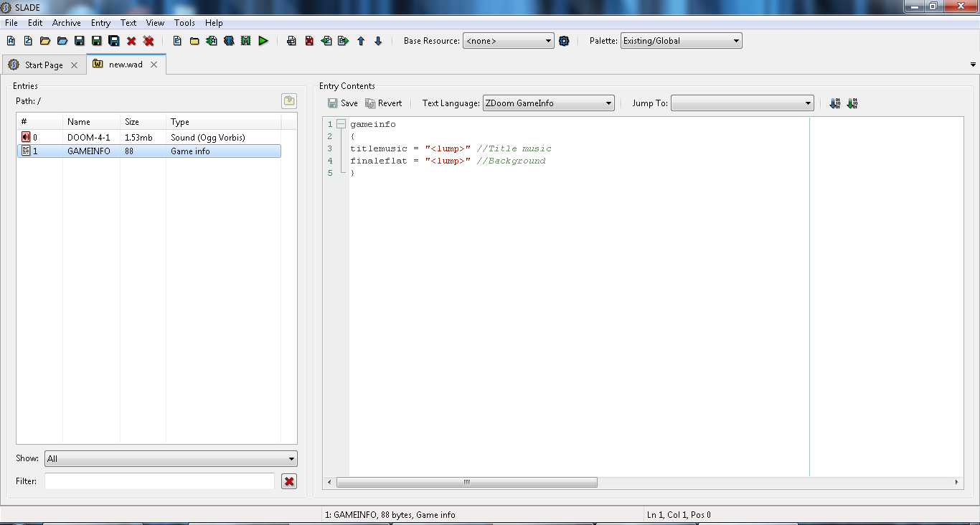Move entry up with blue arrow
The height and width of the screenshot is (525, 980).
tap(361, 41)
